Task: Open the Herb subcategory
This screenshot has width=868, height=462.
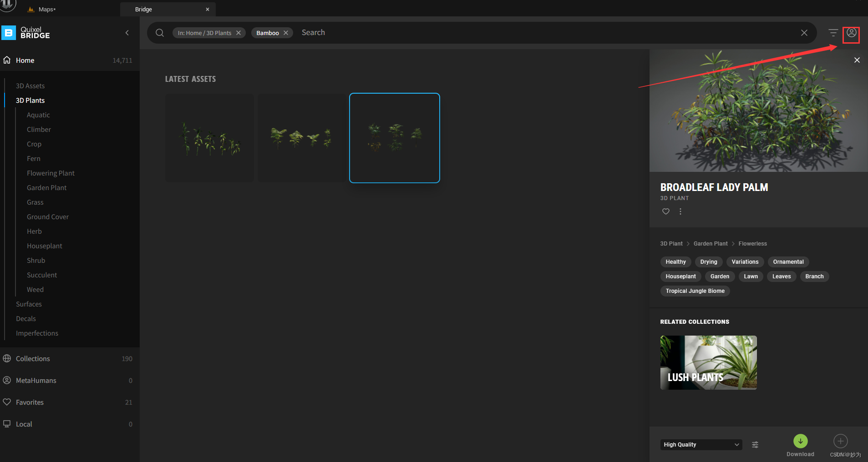Action: point(34,231)
